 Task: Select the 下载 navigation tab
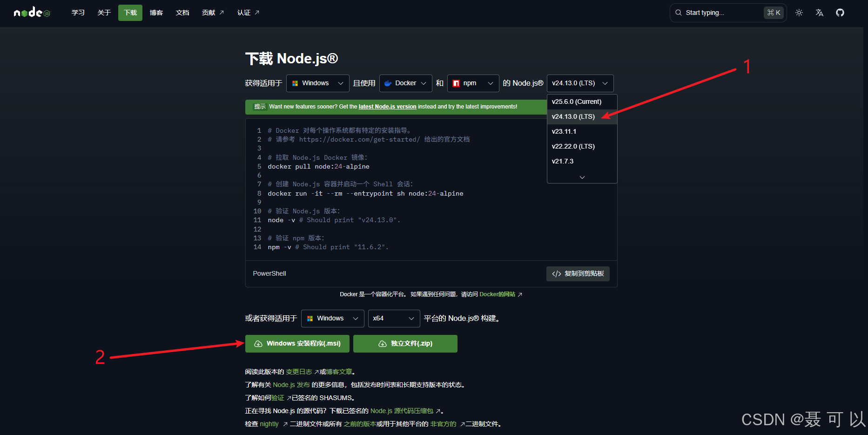pyautogui.click(x=130, y=13)
